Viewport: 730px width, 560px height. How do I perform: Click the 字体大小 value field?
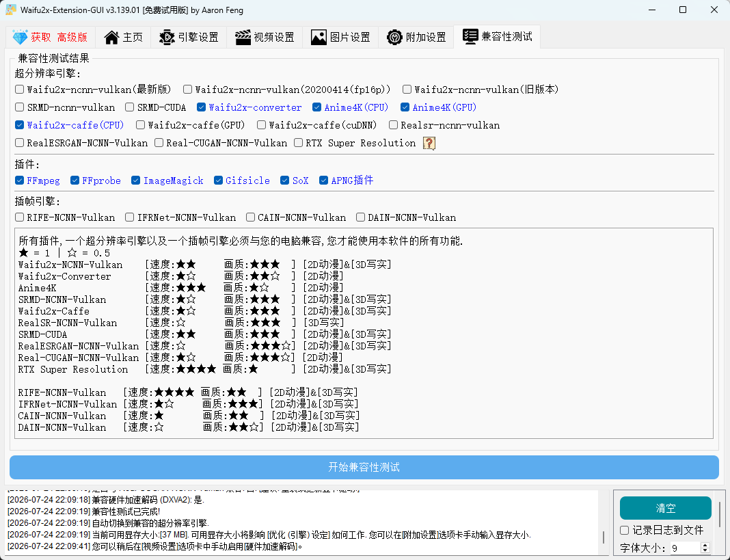click(685, 548)
